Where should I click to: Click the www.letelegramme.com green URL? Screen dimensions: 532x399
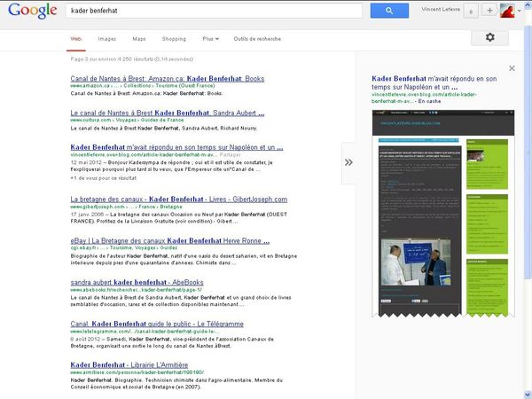pyautogui.click(x=145, y=331)
